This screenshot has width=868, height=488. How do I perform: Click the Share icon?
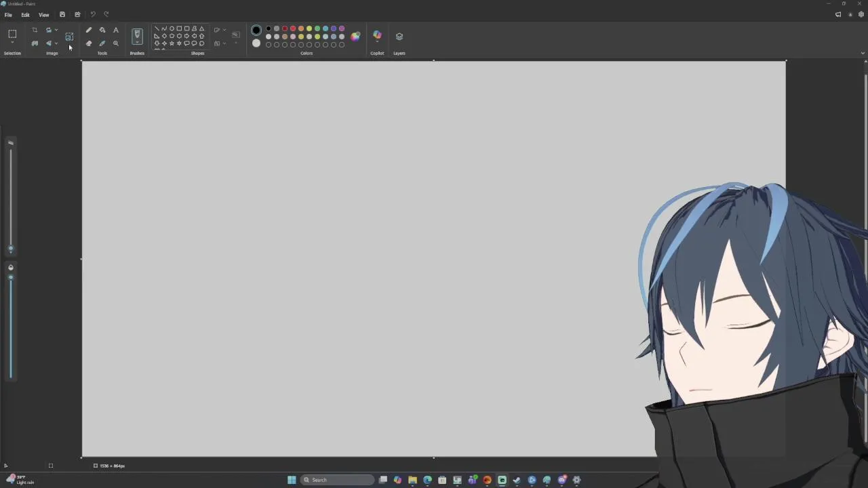click(77, 14)
